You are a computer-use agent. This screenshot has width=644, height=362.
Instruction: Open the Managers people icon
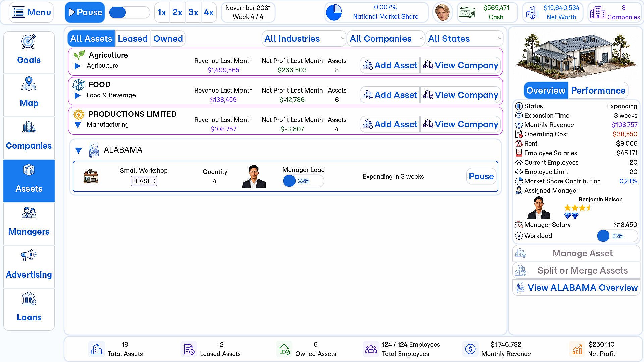[29, 213]
